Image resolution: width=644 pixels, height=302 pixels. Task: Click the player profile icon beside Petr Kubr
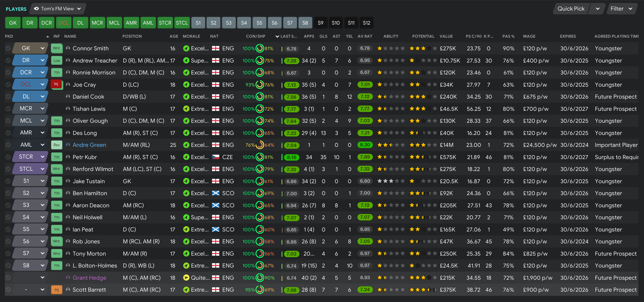pyautogui.click(x=68, y=157)
